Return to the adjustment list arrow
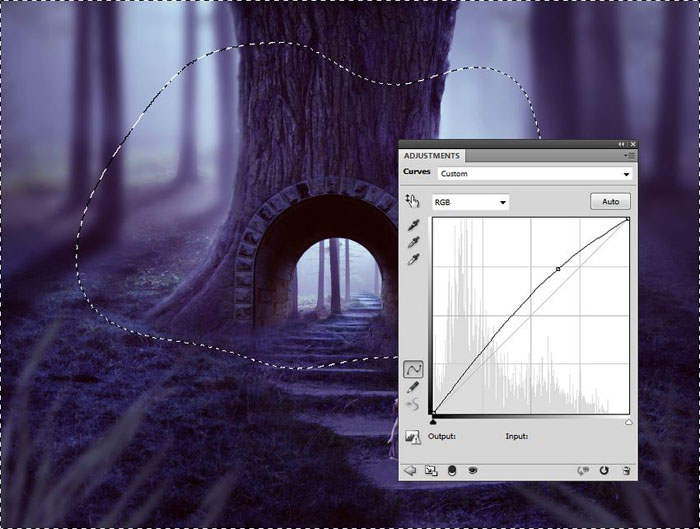The height and width of the screenshot is (529, 700). [x=409, y=471]
